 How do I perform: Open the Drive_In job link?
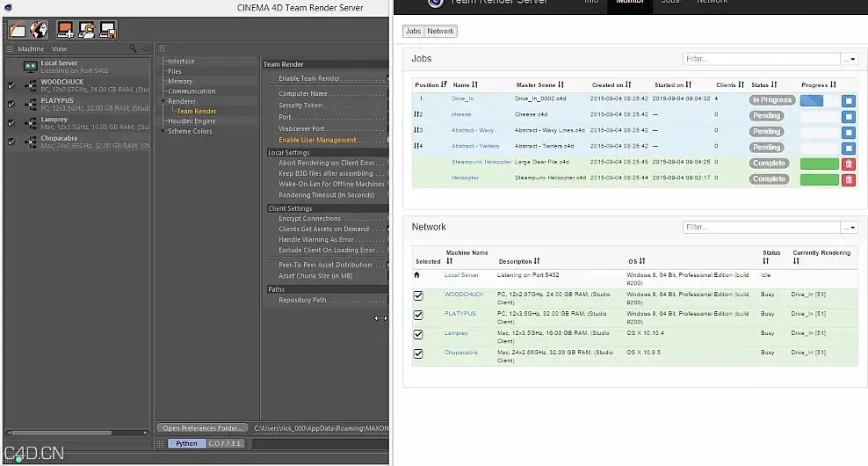pos(462,98)
